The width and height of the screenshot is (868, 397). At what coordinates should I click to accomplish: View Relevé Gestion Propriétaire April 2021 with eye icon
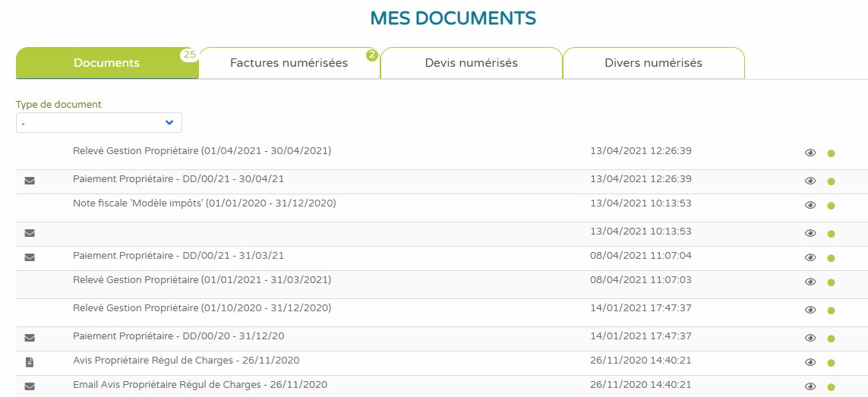810,153
